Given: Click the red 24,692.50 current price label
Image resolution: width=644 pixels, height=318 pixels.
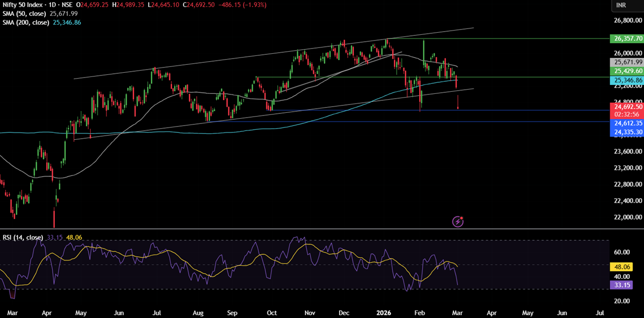Looking at the screenshot, I should coord(627,107).
